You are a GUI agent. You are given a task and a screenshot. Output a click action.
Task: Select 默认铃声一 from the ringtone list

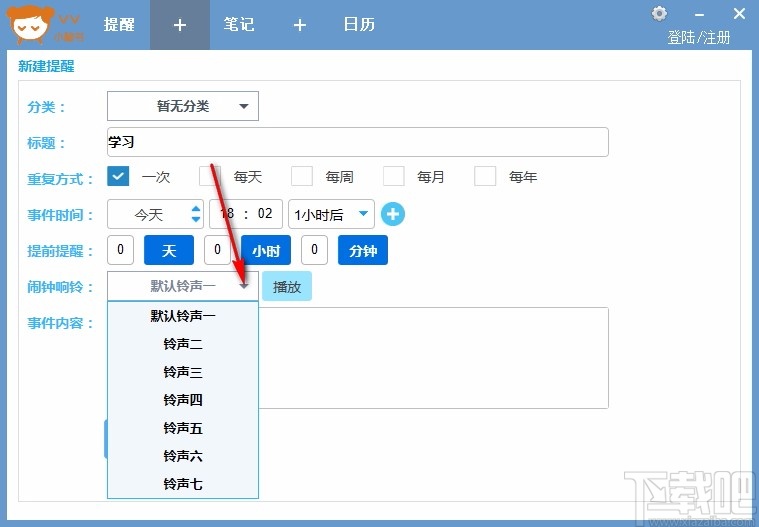183,316
